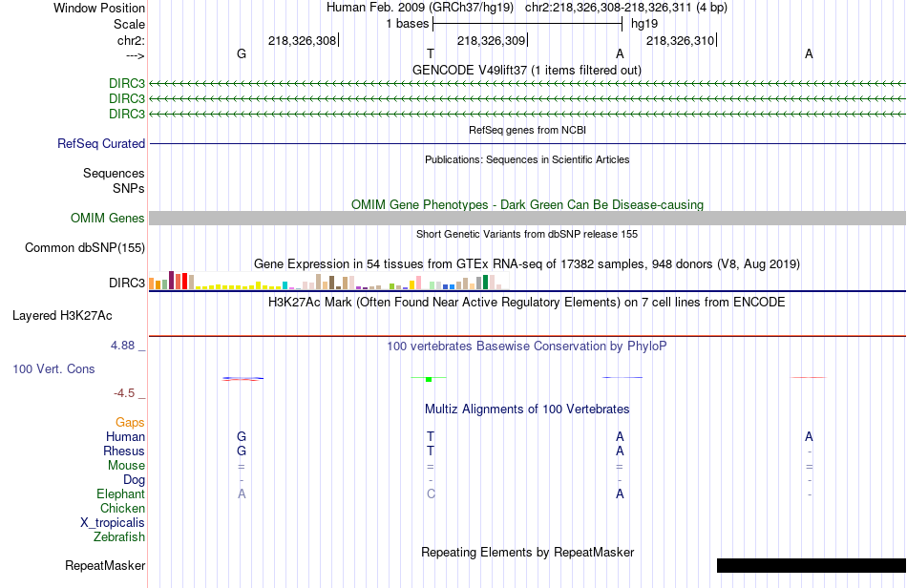This screenshot has height=588, width=907.
Task: Open 'Short Genetic Variants from dbSNP release 155'
Action: click(527, 234)
